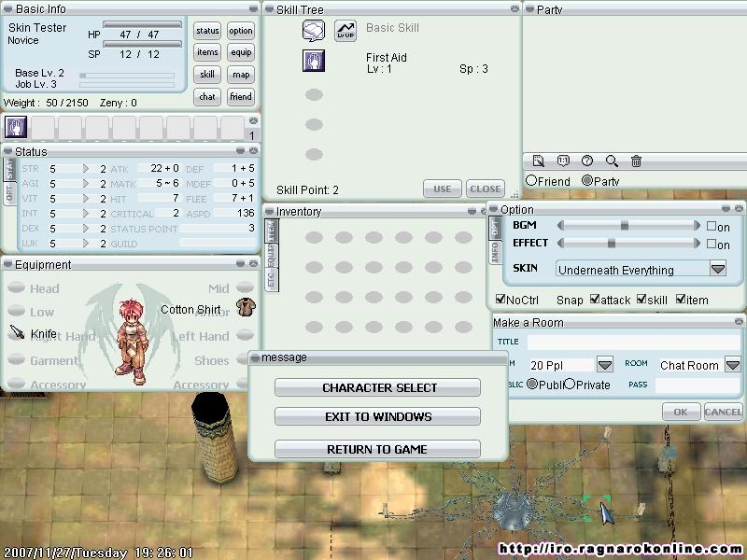Screen dimensions: 747x560
Task: Enable the EFFECT on checkbox
Action: [x=712, y=244]
